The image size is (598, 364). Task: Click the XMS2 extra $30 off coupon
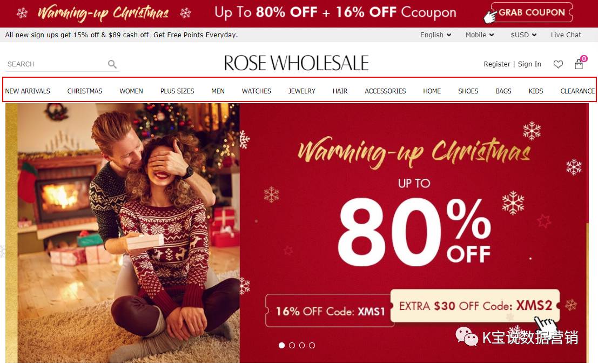[x=475, y=306]
